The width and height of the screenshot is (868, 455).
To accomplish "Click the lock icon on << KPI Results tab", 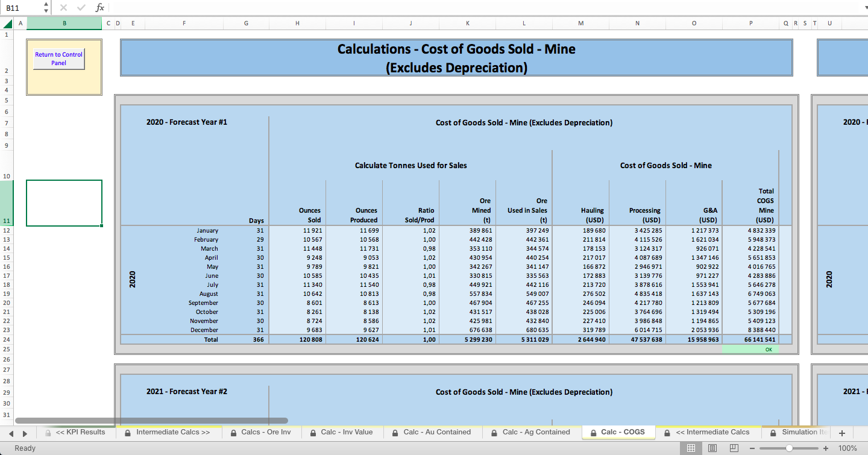I will coord(48,432).
